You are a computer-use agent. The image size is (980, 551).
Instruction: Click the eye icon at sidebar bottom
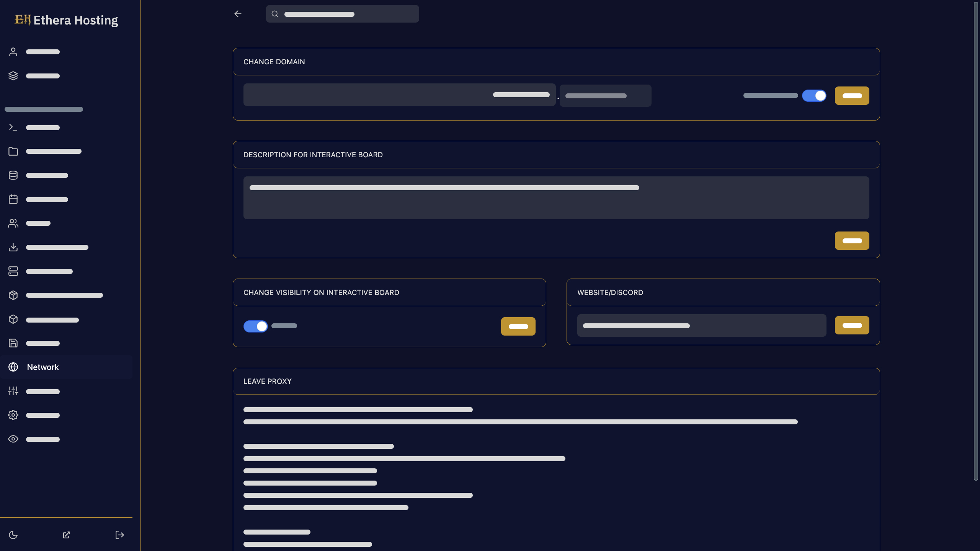click(x=13, y=439)
